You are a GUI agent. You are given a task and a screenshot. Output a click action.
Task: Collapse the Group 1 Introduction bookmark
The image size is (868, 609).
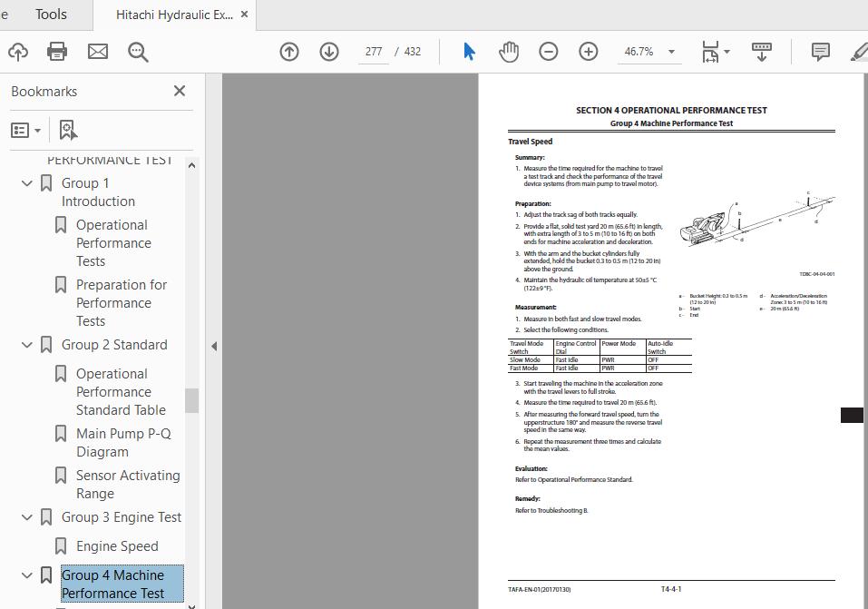click(26, 182)
